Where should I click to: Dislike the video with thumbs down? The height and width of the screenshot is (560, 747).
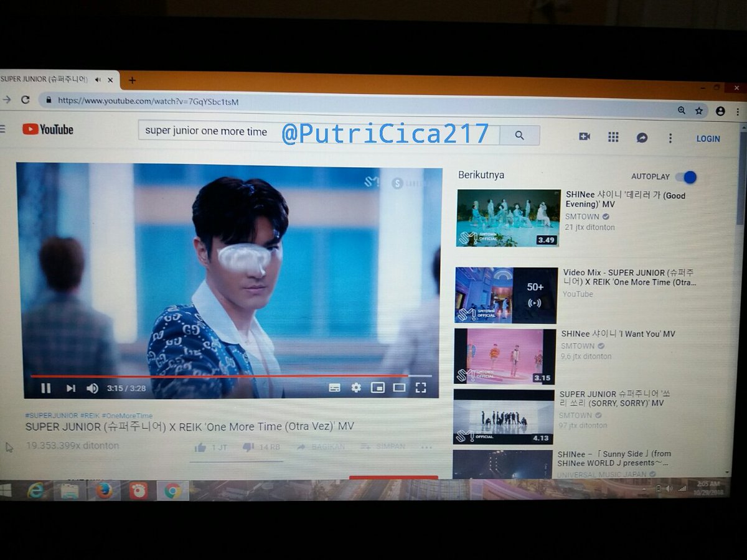(x=261, y=447)
